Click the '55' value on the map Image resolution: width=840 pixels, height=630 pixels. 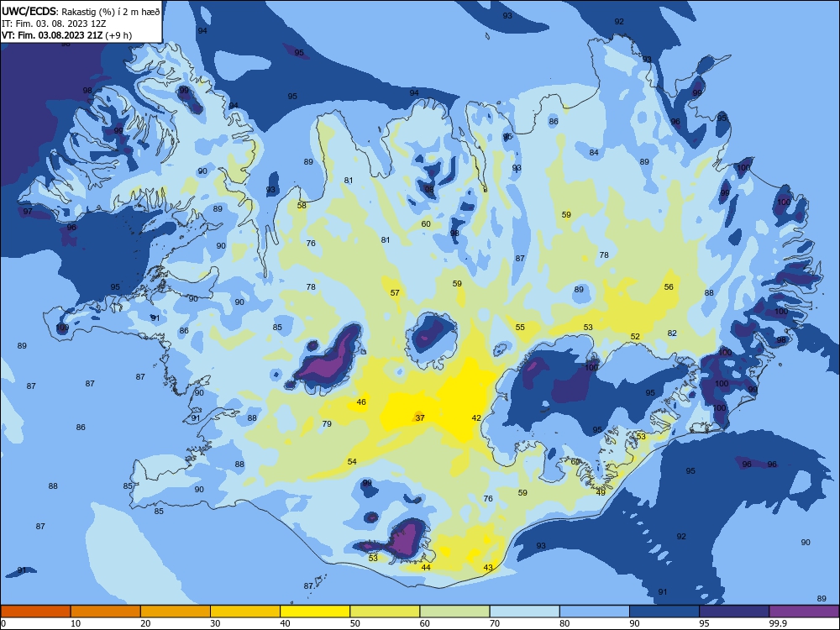click(x=520, y=328)
